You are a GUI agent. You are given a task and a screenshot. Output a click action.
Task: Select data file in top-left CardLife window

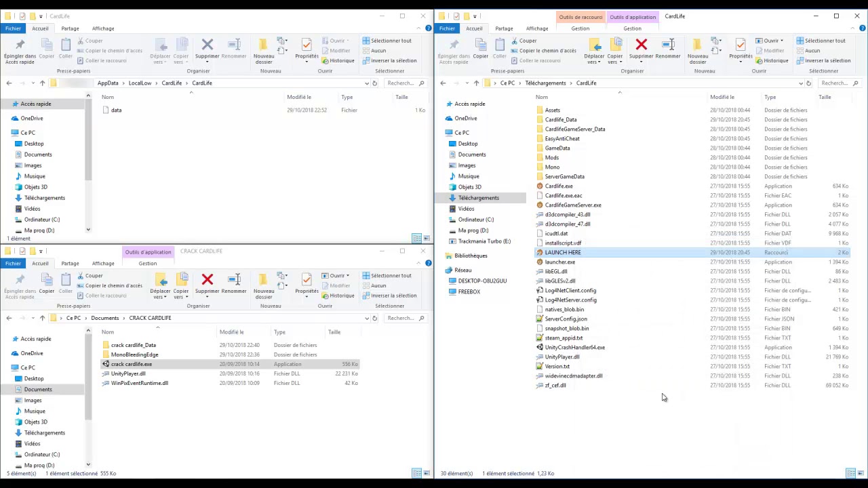(x=116, y=110)
